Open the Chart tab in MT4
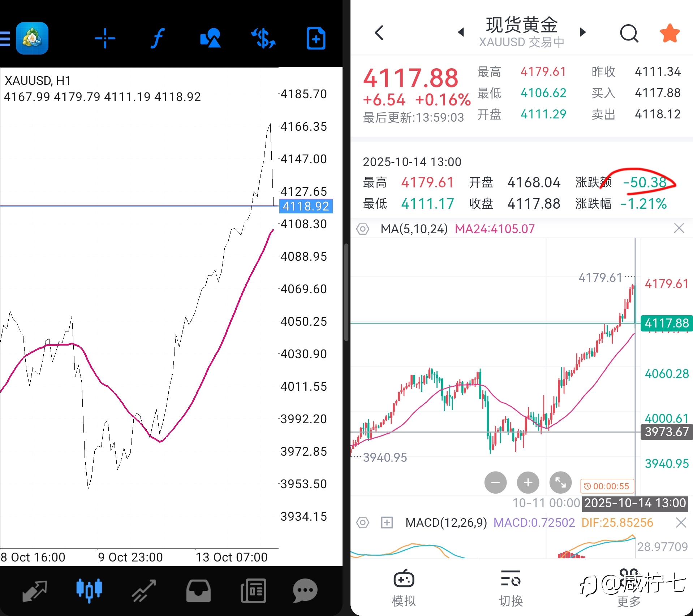This screenshot has width=693, height=616. coord(89,591)
